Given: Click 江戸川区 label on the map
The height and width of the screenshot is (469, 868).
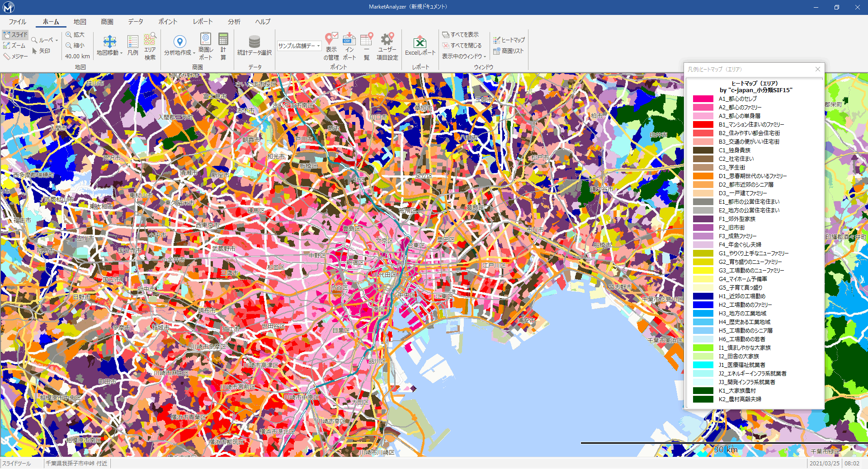Looking at the screenshot, I should point(494,265).
